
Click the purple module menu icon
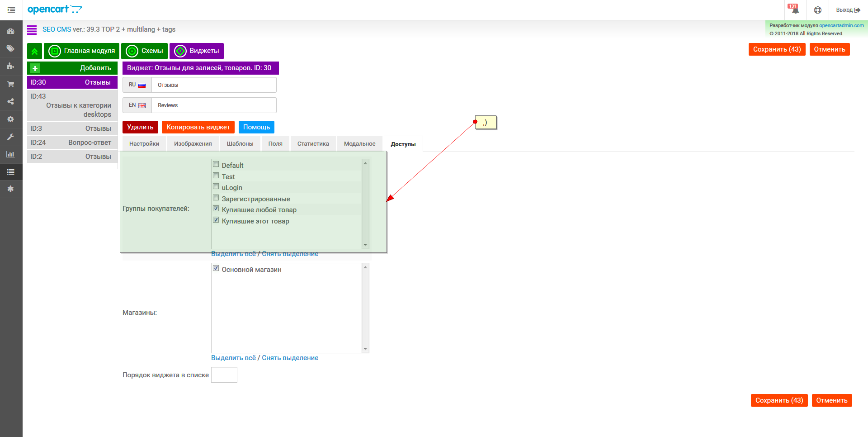click(32, 30)
